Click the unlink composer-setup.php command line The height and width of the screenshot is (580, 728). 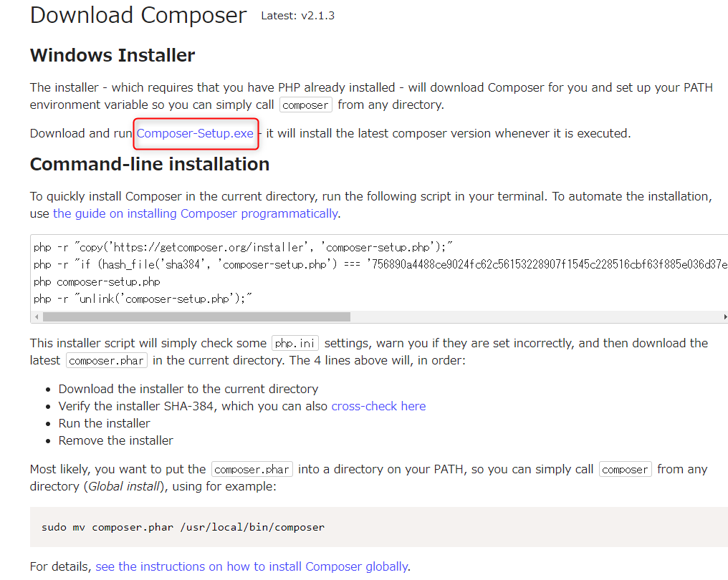tap(143, 299)
